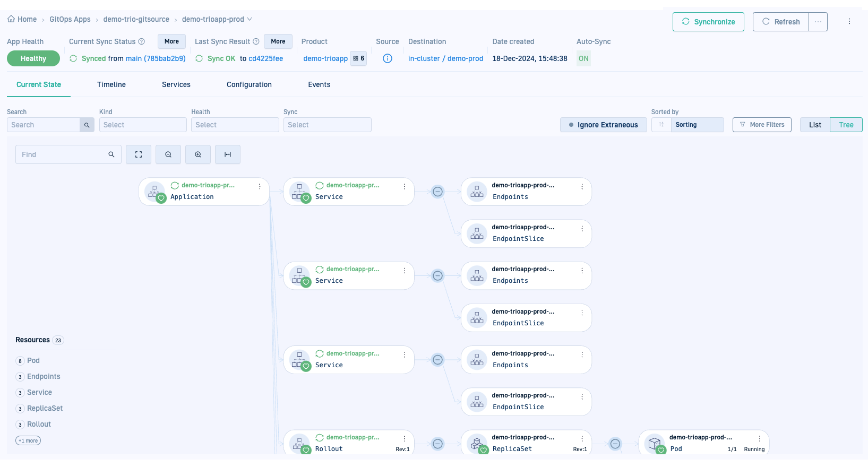Click the Source info icon

(388, 58)
